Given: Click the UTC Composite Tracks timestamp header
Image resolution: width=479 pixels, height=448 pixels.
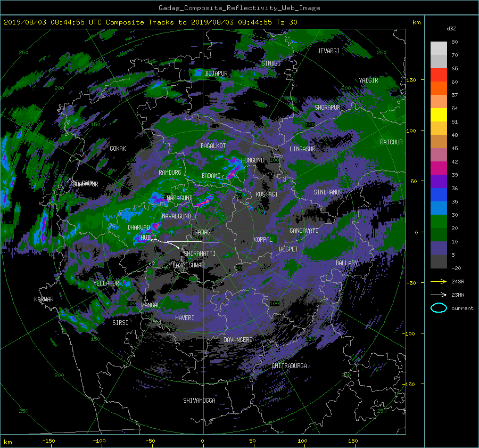Looking at the screenshot, I should click(150, 22).
